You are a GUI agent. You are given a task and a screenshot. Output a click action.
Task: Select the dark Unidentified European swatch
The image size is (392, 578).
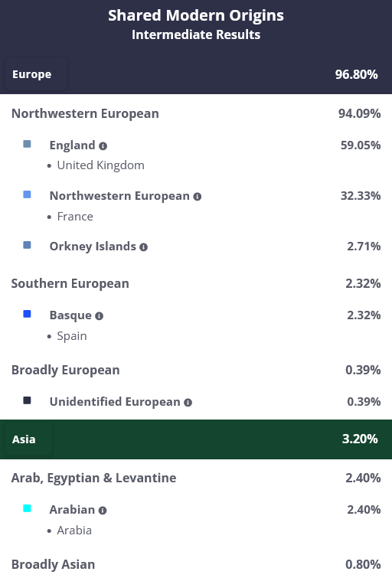point(27,400)
